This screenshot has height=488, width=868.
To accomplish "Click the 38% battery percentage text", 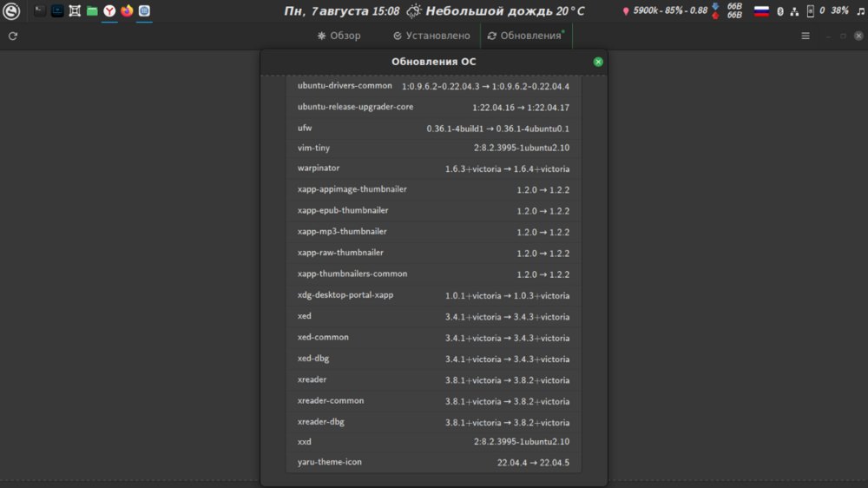I will 839,10.
